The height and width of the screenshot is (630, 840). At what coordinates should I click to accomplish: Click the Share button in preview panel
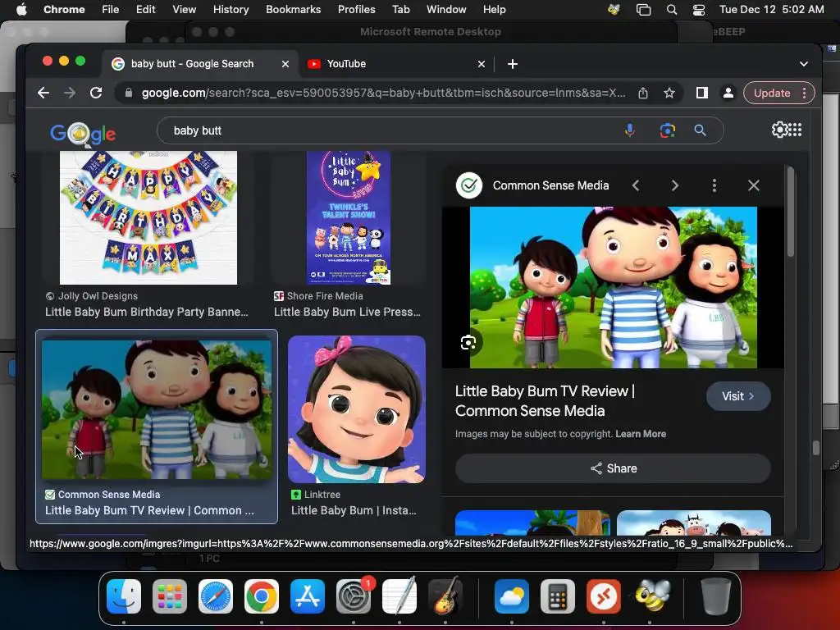(x=613, y=468)
